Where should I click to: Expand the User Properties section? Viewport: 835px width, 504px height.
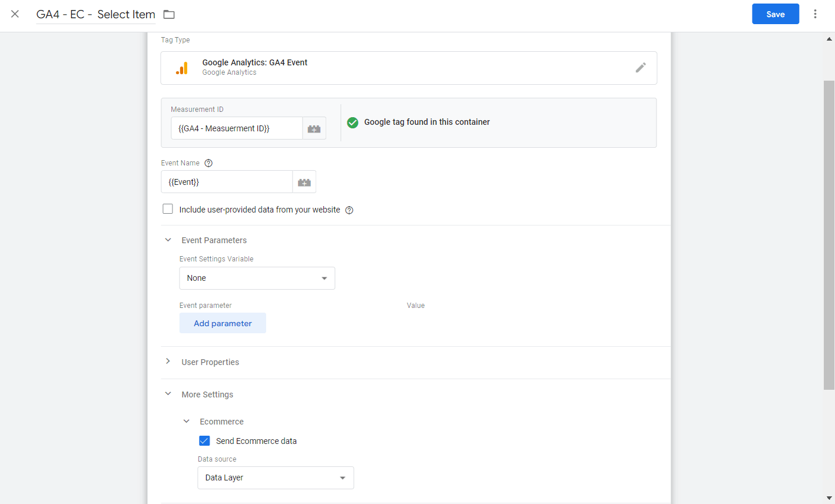(x=168, y=362)
